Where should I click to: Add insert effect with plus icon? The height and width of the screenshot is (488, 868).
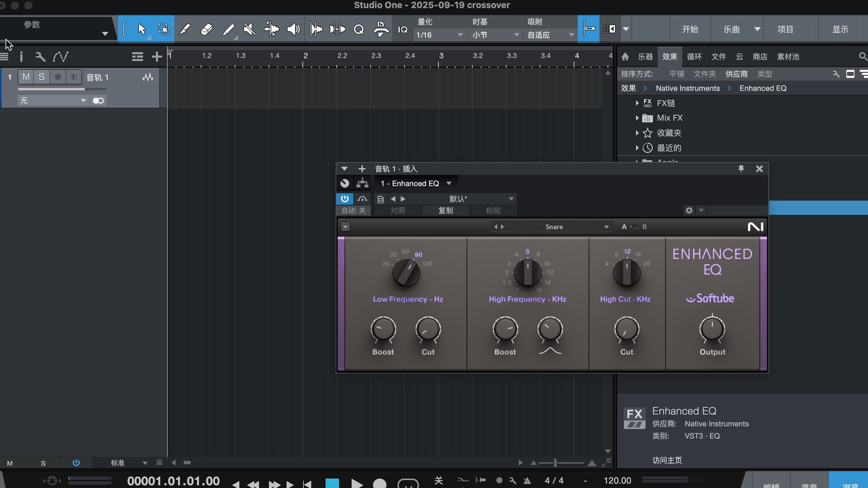[x=362, y=169]
